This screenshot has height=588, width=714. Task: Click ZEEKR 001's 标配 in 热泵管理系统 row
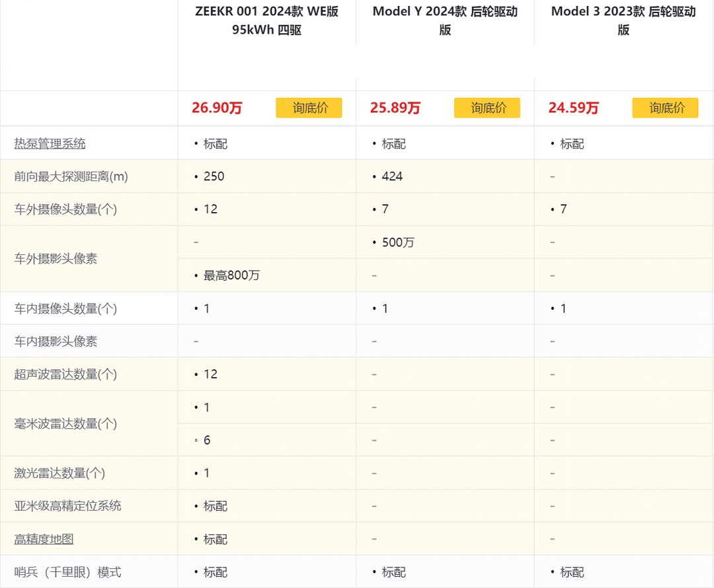(216, 144)
